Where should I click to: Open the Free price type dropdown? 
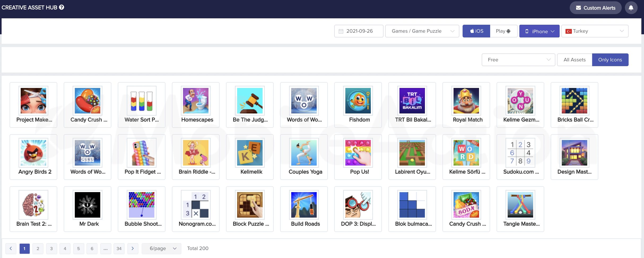[518, 60]
